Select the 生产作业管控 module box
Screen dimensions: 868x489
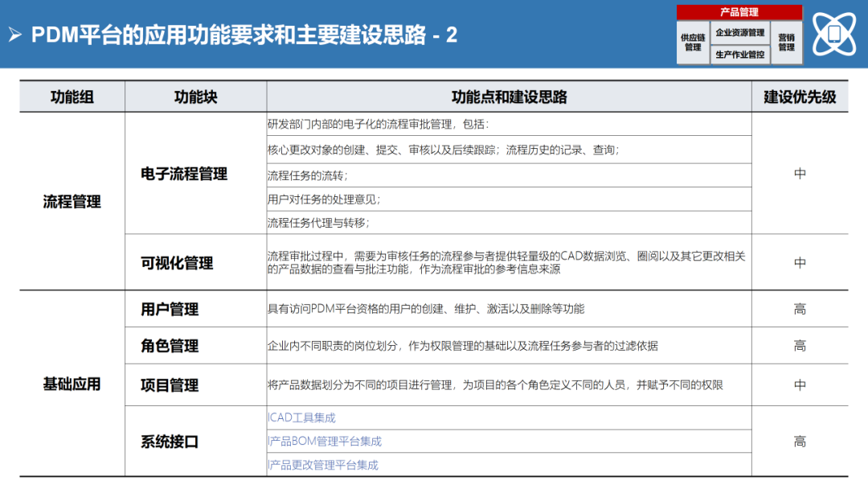click(739, 55)
